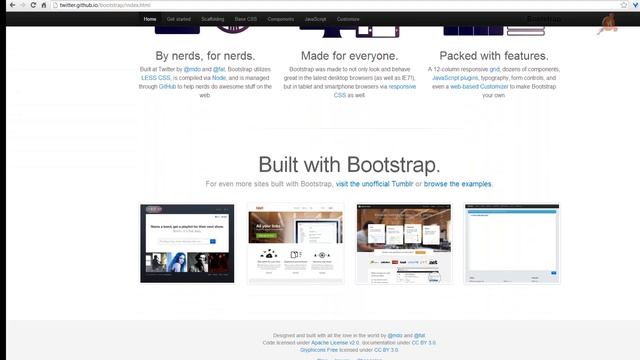This screenshot has height=360, width=640.
Task: Open the third example thumbnail with office photo
Action: pos(404,243)
